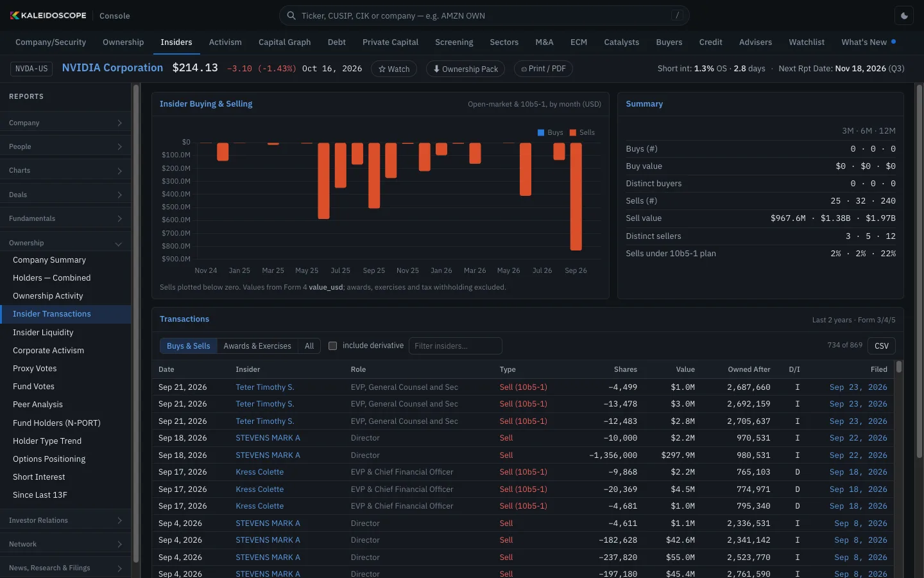Focus the Filter insiders input
Image resolution: width=924 pixels, height=578 pixels.
(x=456, y=346)
